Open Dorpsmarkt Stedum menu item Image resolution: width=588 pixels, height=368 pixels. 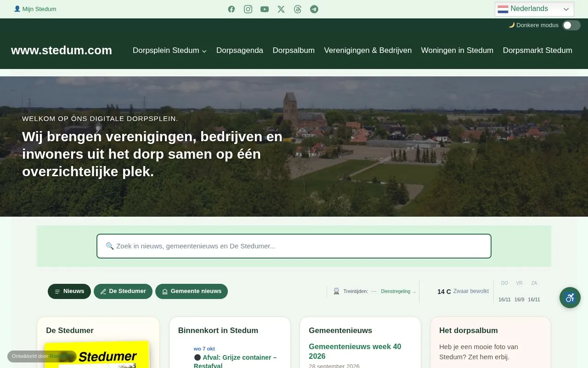coord(537,50)
